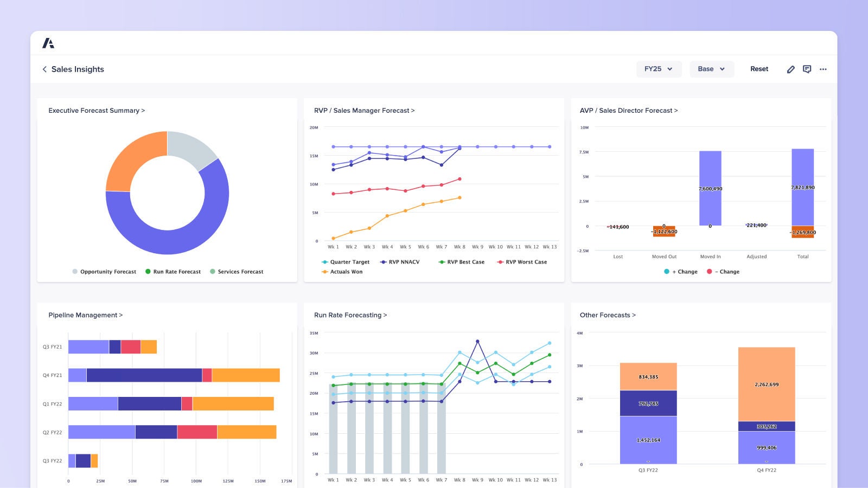Open the Base version dropdown
868x488 pixels.
tap(711, 69)
